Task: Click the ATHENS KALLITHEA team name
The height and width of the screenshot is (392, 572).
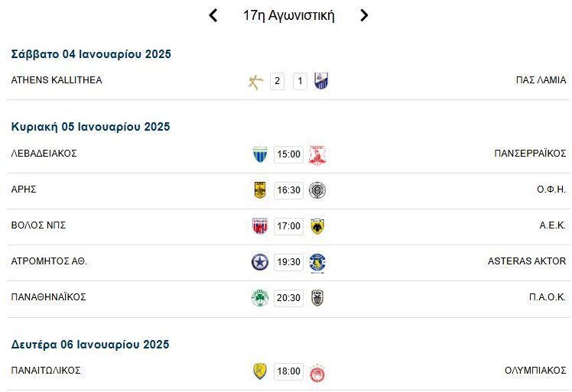Action: pos(57,80)
